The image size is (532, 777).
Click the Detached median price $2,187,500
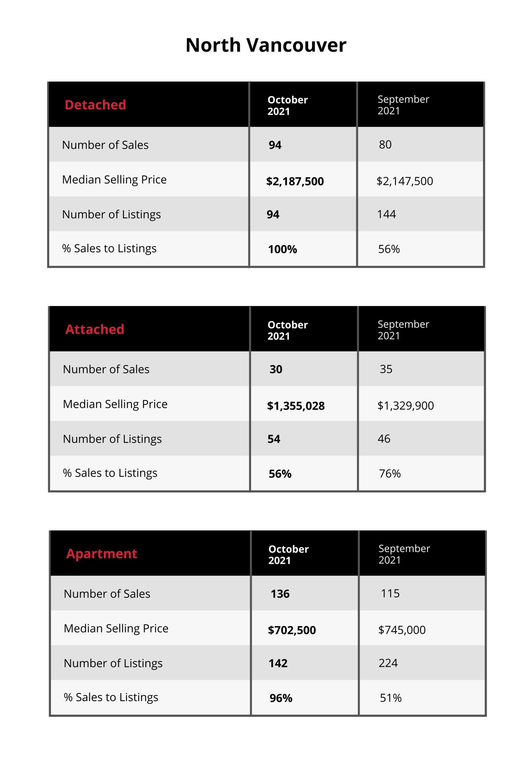click(x=295, y=181)
